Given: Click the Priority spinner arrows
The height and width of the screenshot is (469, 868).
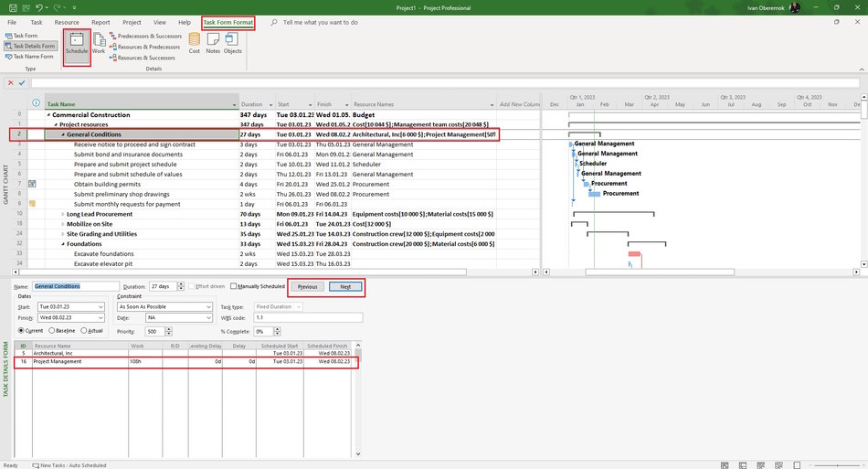Looking at the screenshot, I should click(x=168, y=331).
